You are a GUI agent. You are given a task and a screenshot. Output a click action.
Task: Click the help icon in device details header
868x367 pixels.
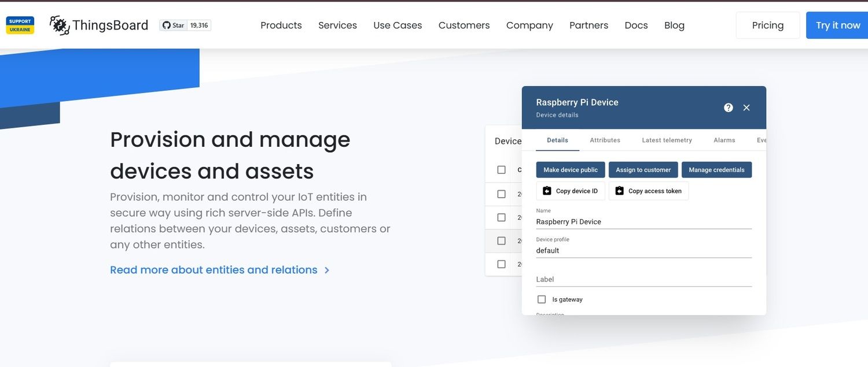729,107
